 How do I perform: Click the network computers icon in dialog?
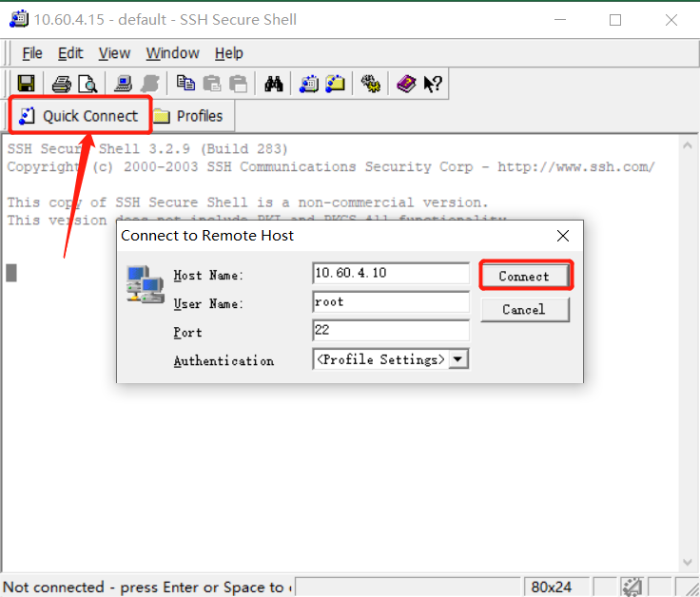click(x=146, y=284)
